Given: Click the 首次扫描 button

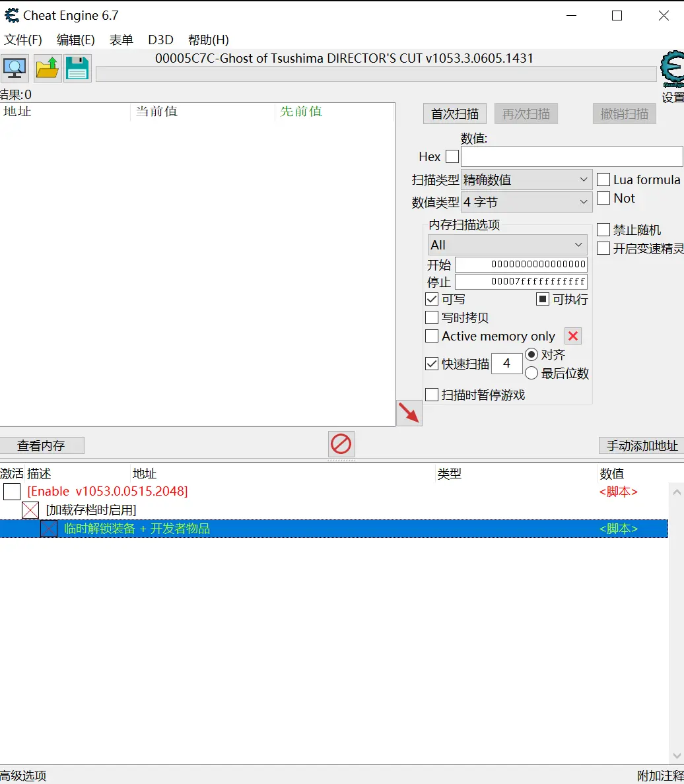Looking at the screenshot, I should point(455,114).
